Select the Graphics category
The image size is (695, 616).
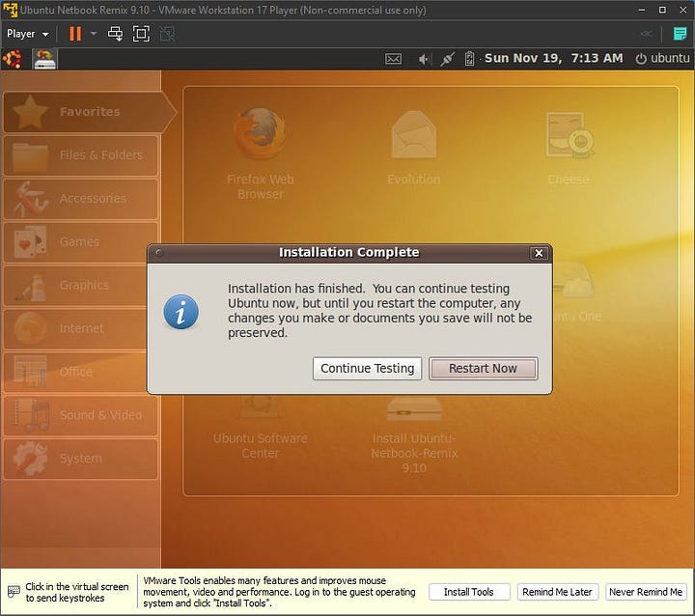pyautogui.click(x=75, y=285)
